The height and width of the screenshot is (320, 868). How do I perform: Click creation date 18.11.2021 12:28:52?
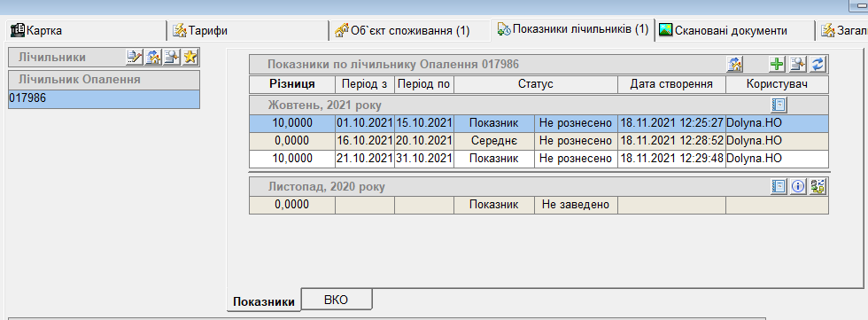click(x=671, y=141)
